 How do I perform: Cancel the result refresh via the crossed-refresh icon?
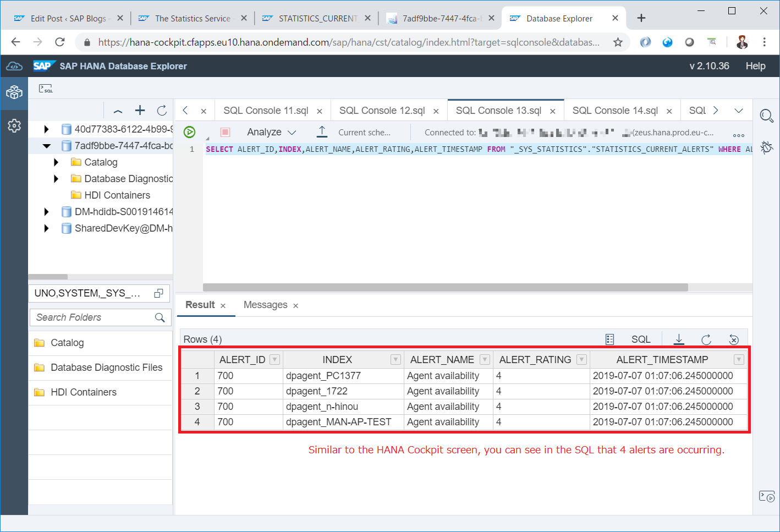pyautogui.click(x=734, y=339)
